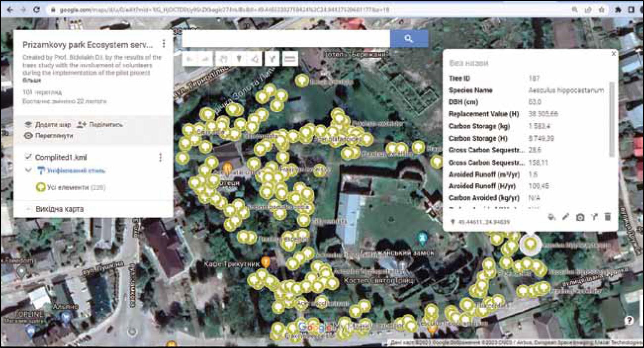Collapse the layer chevron under Complited1.kml
Image resolution: width=644 pixels, height=348 pixels.
click(29, 170)
